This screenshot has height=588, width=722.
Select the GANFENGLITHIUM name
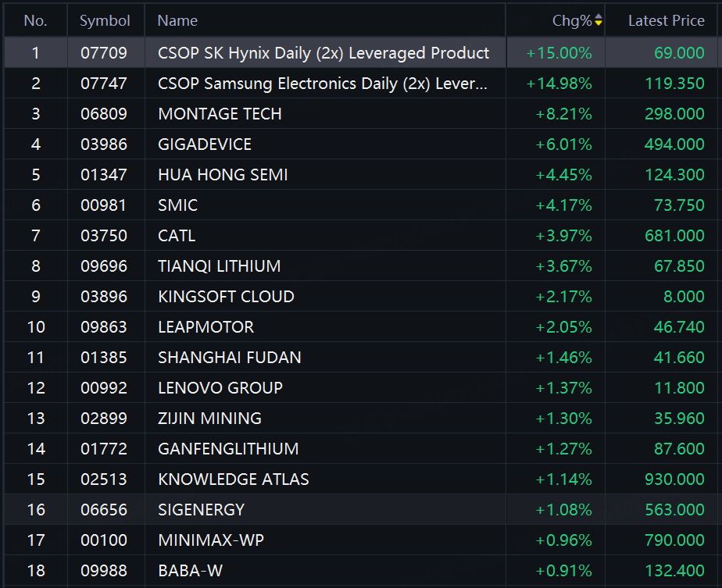click(228, 448)
